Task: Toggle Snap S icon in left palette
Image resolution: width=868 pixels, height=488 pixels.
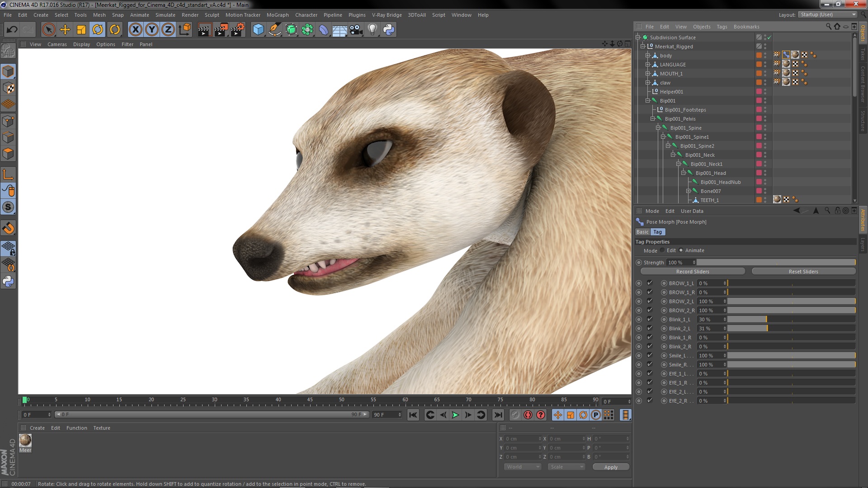Action: pos(8,207)
